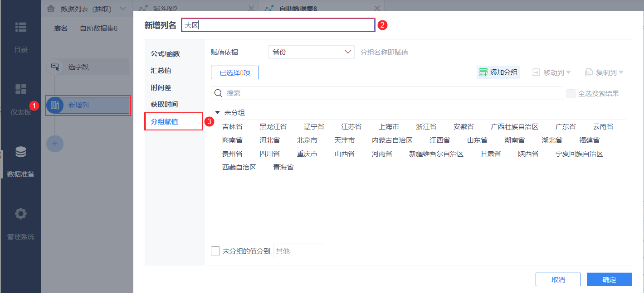Select 吉林省 in the ungrouped list
Screen dimensions: 644x293
[x=232, y=127]
